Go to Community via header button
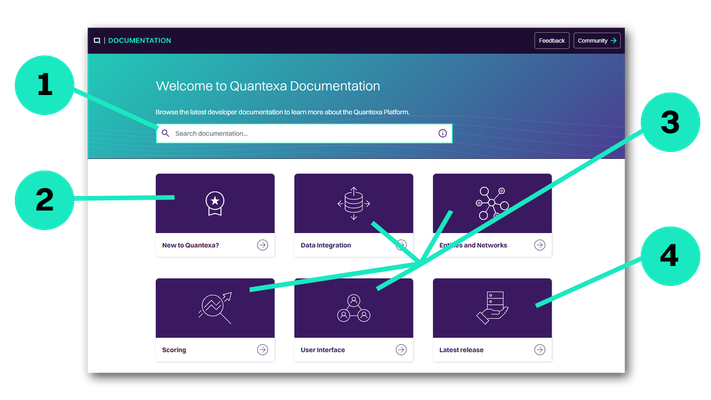Image resolution: width=711 pixels, height=400 pixels. pos(597,41)
